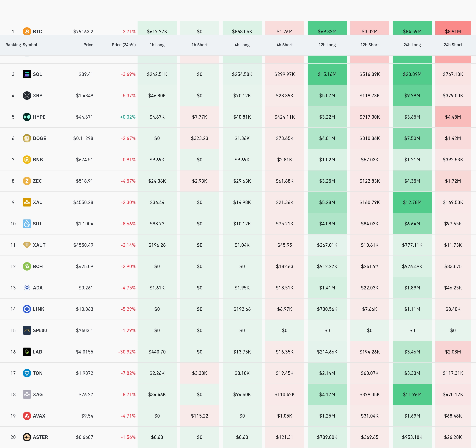Viewport: 476px width, 448px height.
Task: Click XAUT 4h Short $45.95 cell
Action: [x=285, y=245]
